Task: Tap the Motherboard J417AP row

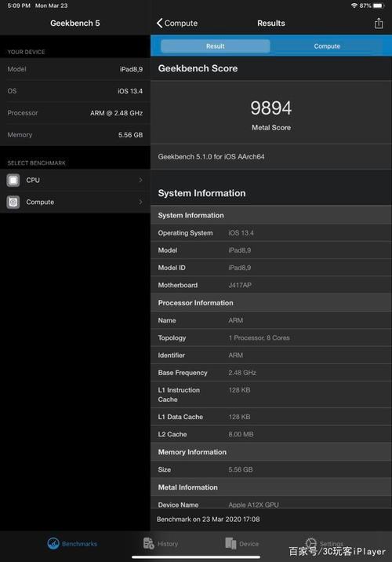Action: coord(271,285)
